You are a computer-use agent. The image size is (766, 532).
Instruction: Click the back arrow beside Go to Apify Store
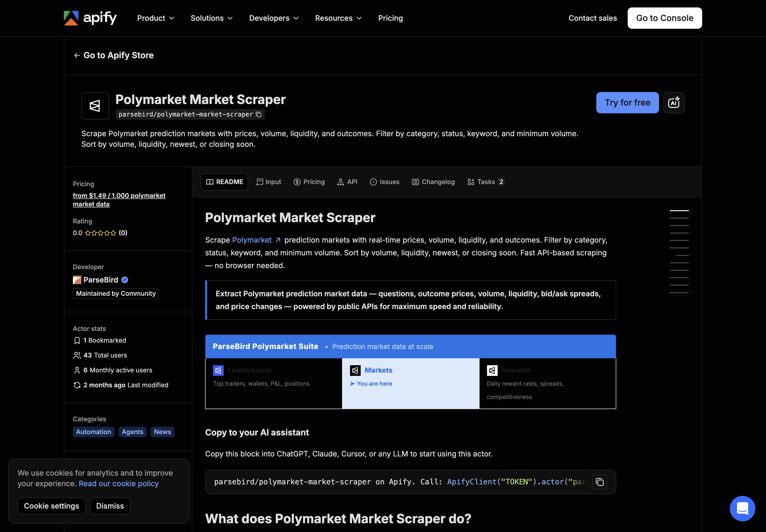point(77,55)
